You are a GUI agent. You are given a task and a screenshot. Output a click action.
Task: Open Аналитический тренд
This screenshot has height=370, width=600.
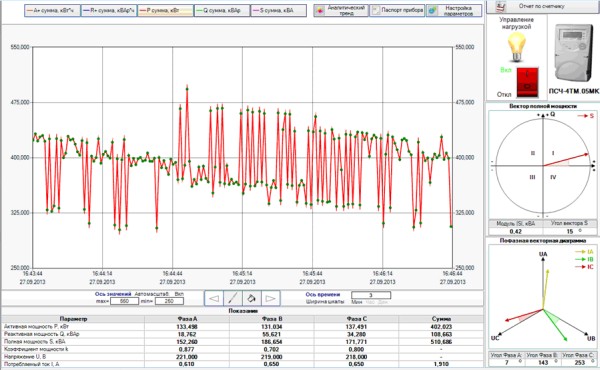pos(341,11)
